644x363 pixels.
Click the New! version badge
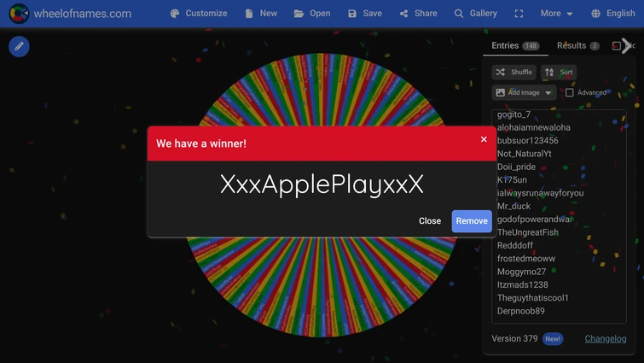pyautogui.click(x=553, y=339)
